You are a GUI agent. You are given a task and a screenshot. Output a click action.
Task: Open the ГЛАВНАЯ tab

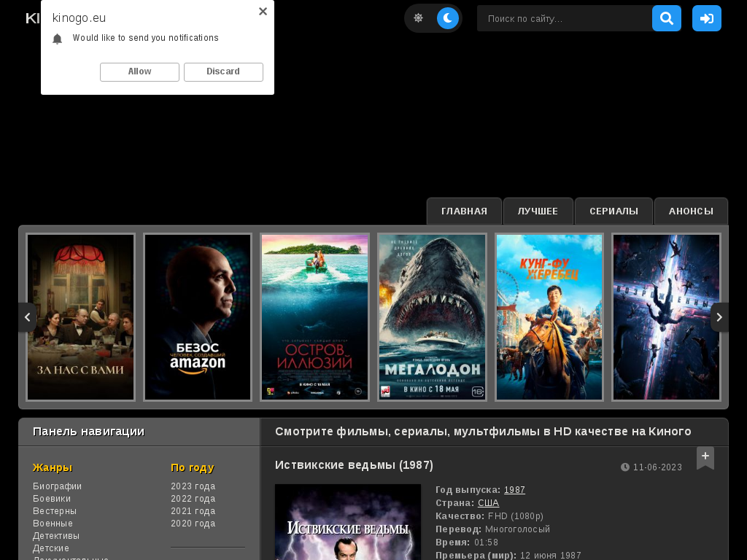[x=464, y=211]
